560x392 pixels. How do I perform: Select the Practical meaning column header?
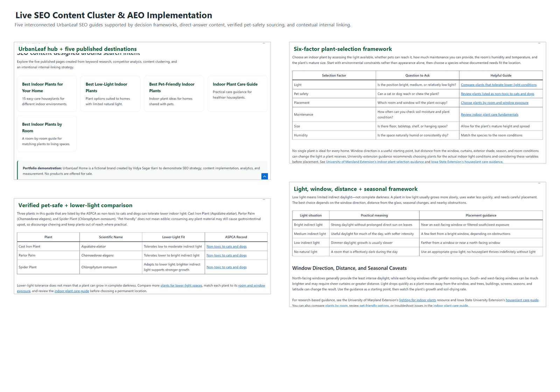click(374, 215)
